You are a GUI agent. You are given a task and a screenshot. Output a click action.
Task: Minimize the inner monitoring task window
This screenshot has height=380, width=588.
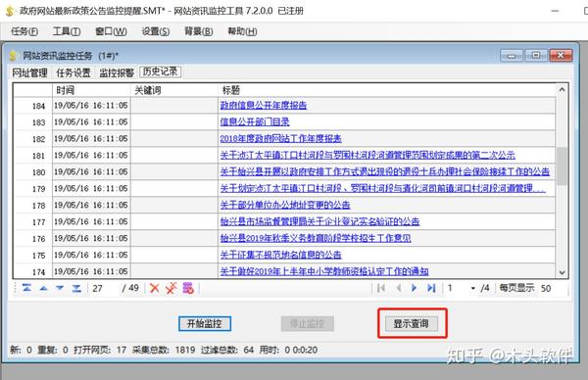pyautogui.click(x=511, y=56)
